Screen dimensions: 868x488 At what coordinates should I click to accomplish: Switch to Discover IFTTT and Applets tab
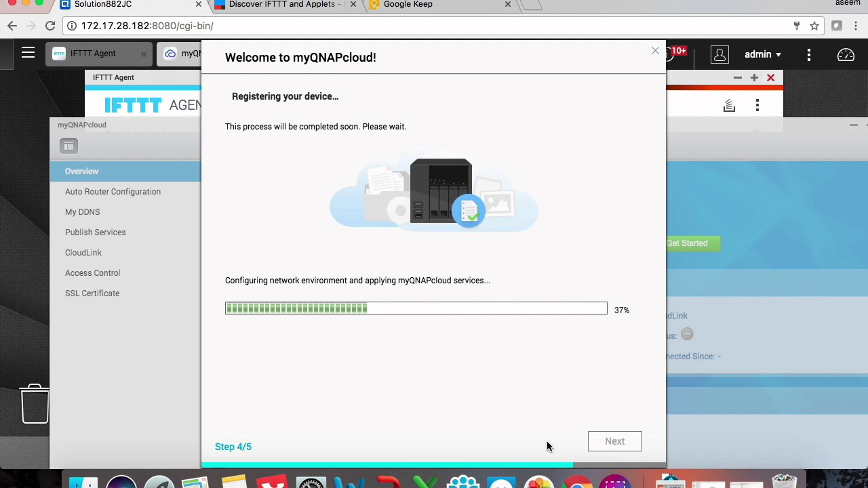(x=281, y=4)
